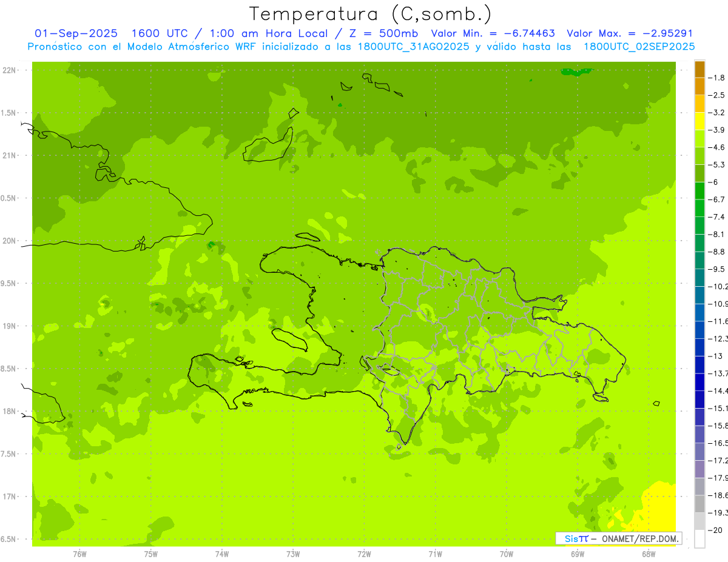Select the '01-Sep-2025' date text

coord(76,33)
